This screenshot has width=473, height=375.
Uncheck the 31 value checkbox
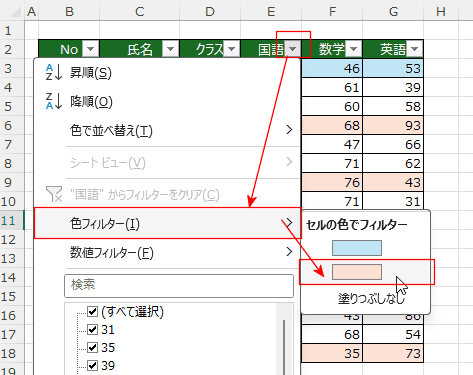(92, 329)
